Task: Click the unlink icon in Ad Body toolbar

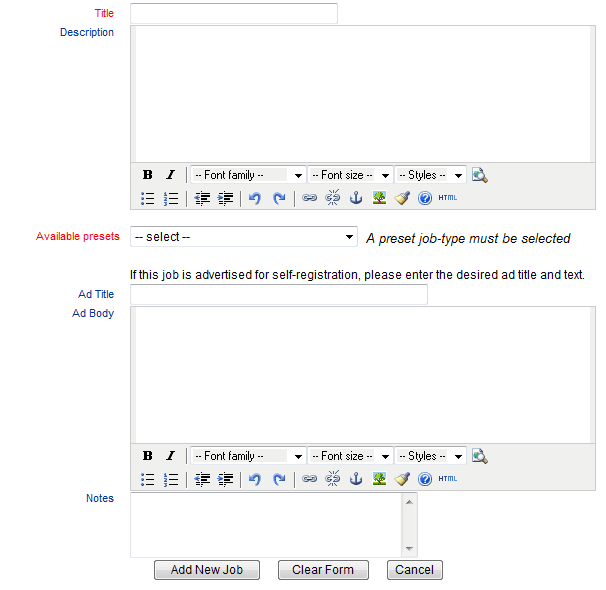Action: (333, 479)
